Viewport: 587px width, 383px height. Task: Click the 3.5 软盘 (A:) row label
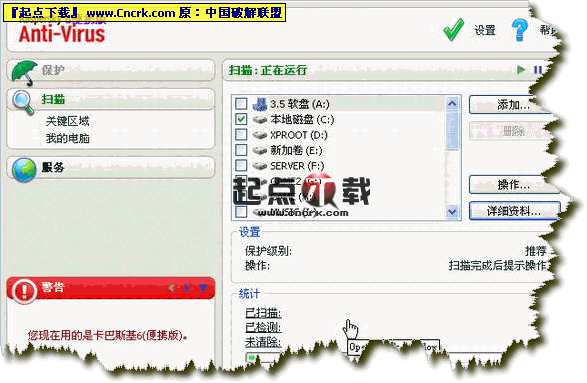tap(300, 104)
